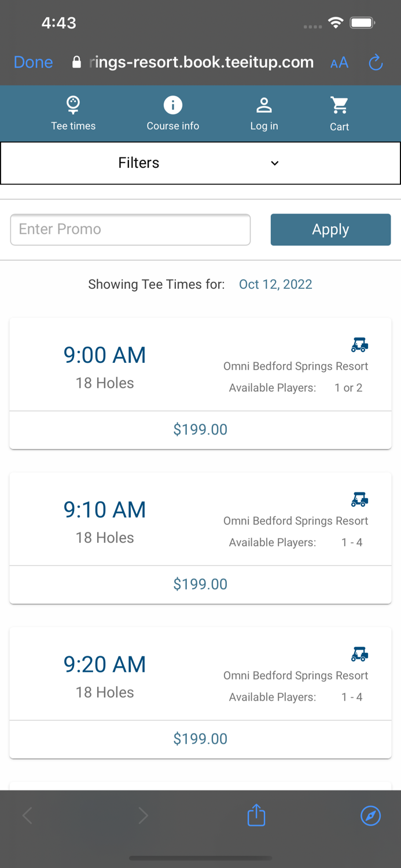Click the golf cart icon on the 9:00 AM listing
This screenshot has width=401, height=868.
pyautogui.click(x=359, y=344)
